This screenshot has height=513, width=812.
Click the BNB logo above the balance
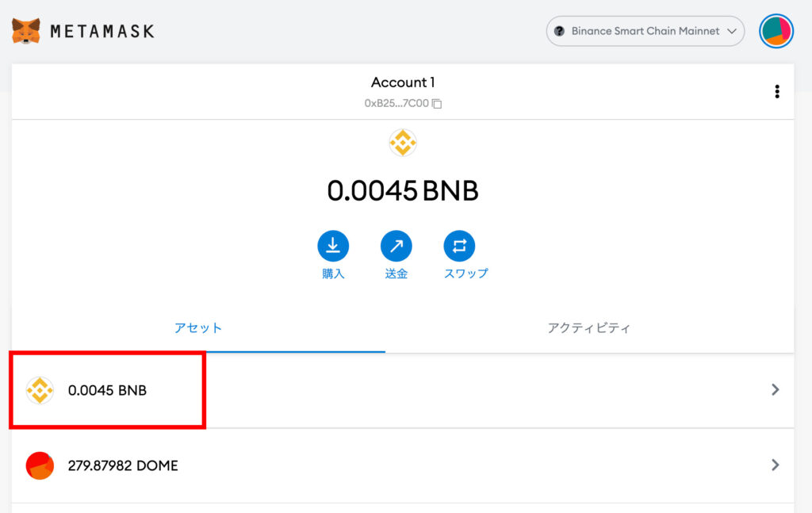pos(403,143)
